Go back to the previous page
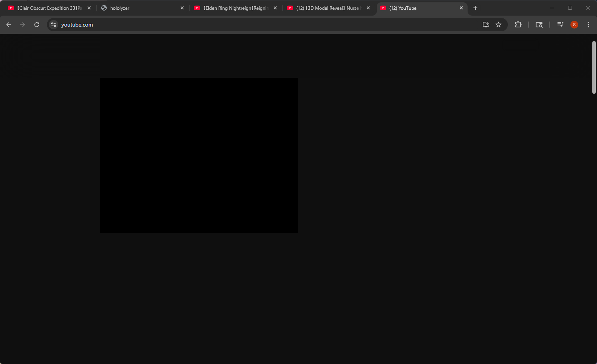This screenshot has width=597, height=364. [9, 25]
